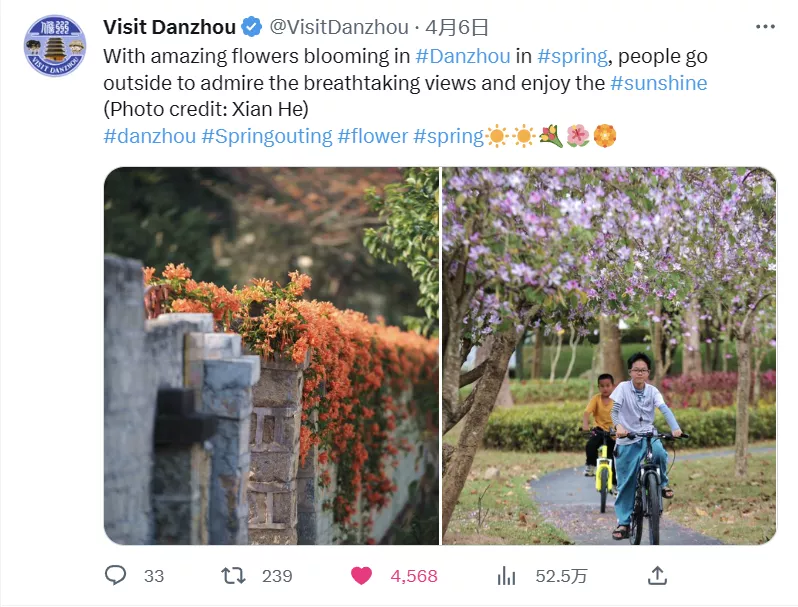Open the three-dot more options menu
This screenshot has width=798, height=607.
click(765, 27)
